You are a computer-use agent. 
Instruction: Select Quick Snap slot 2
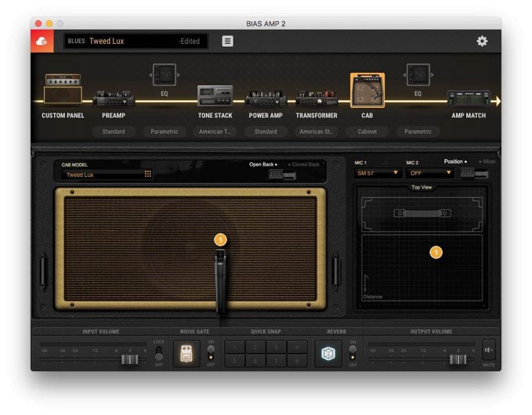[x=255, y=347]
